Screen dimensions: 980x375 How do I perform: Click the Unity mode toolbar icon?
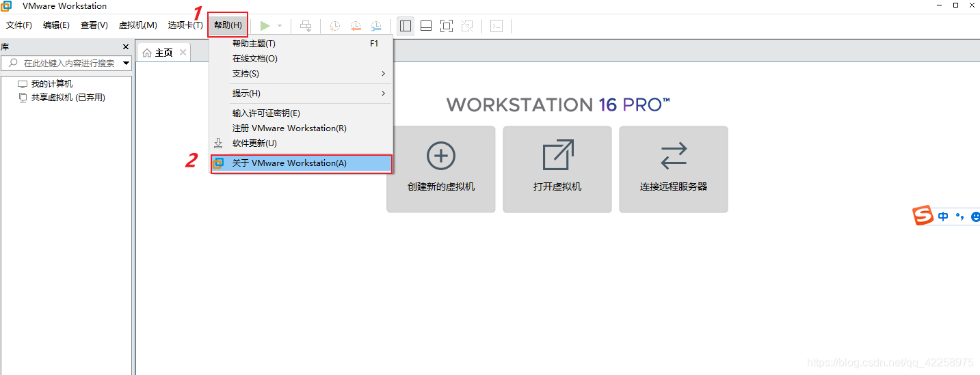[x=467, y=26]
